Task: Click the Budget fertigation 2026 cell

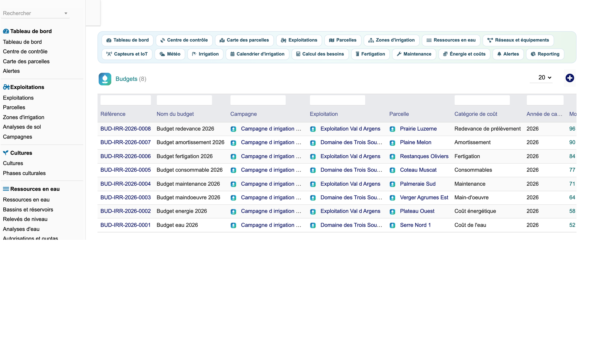Action: click(x=185, y=156)
